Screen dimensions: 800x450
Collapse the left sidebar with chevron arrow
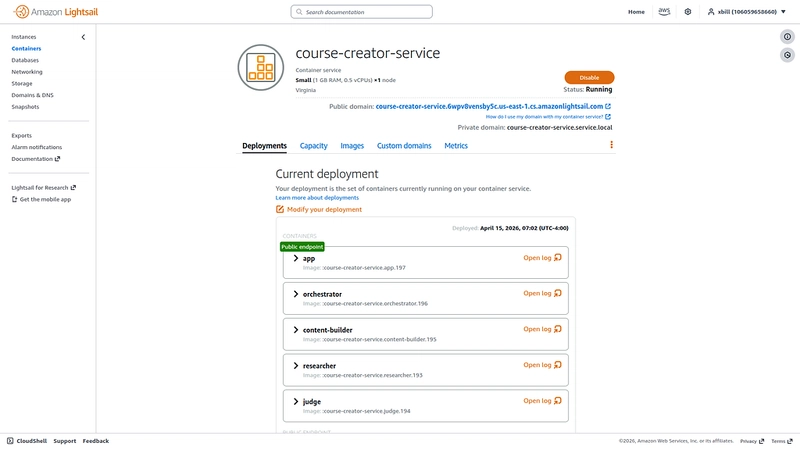point(83,37)
